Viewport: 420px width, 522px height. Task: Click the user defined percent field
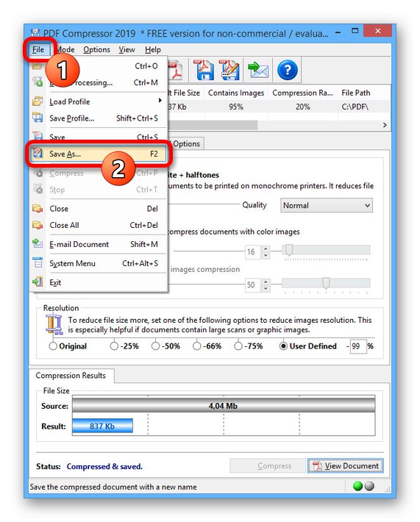pyautogui.click(x=358, y=346)
